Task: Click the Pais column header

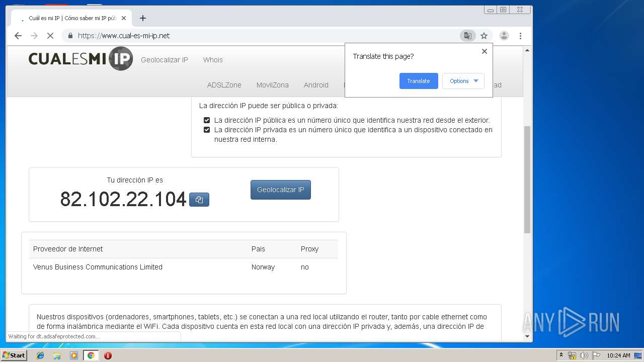Action: [x=258, y=249]
